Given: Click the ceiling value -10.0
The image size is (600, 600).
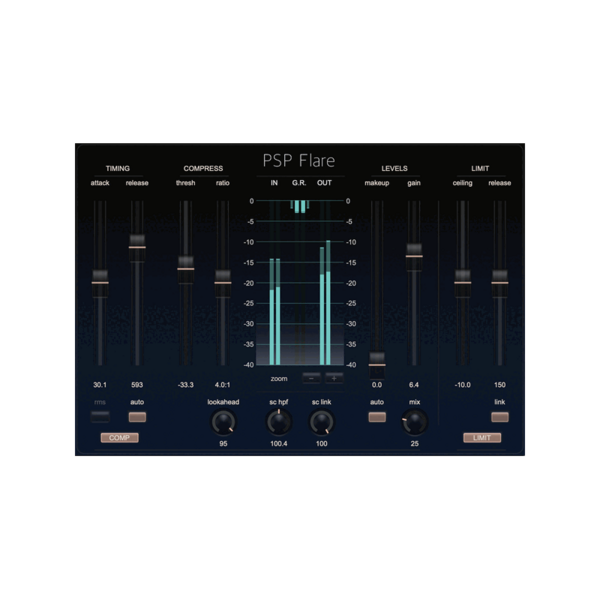Looking at the screenshot, I should tap(463, 385).
